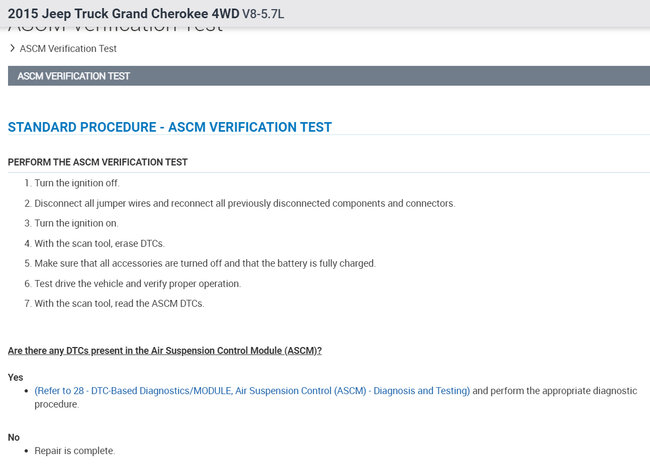Click the Yes answer label
Screen dimensions: 650x468
click(15, 378)
